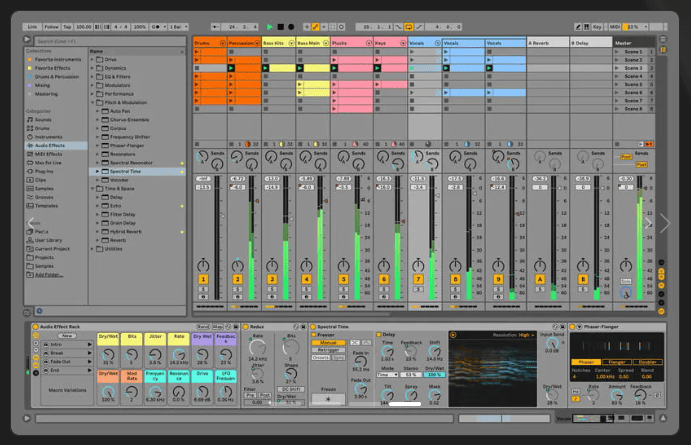The height and width of the screenshot is (445, 691).
Task: Solo track 3 with its S button
Action: (272, 289)
